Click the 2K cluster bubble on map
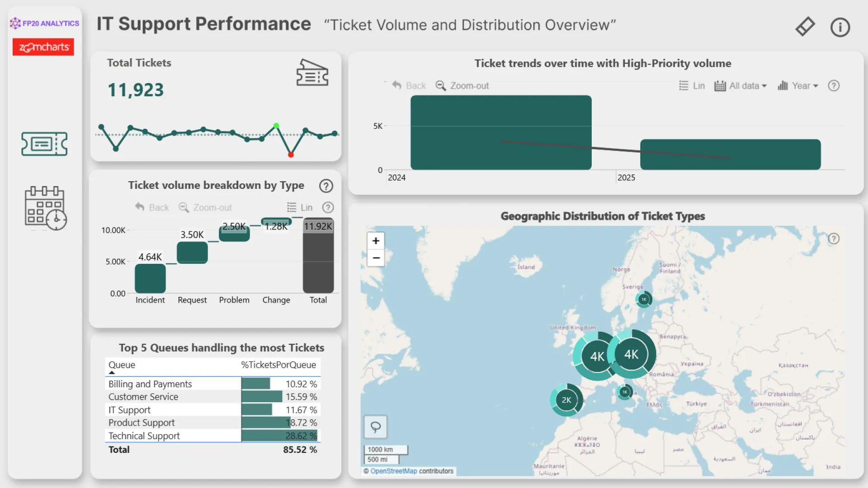 pyautogui.click(x=566, y=400)
